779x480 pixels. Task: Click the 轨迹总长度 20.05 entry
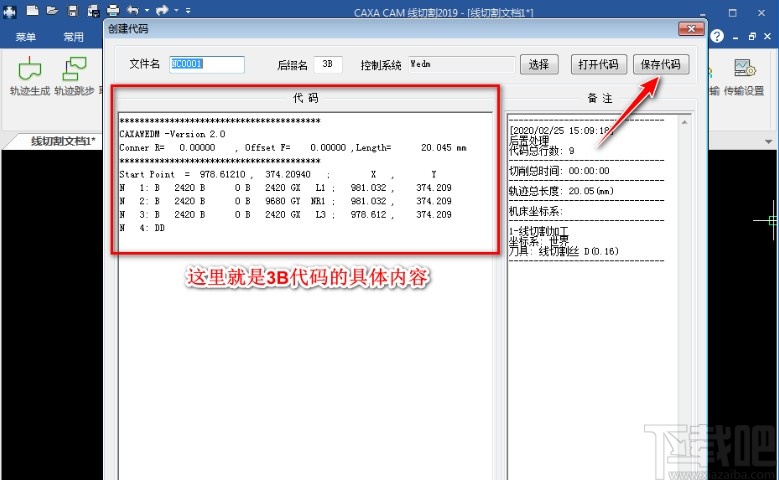561,191
